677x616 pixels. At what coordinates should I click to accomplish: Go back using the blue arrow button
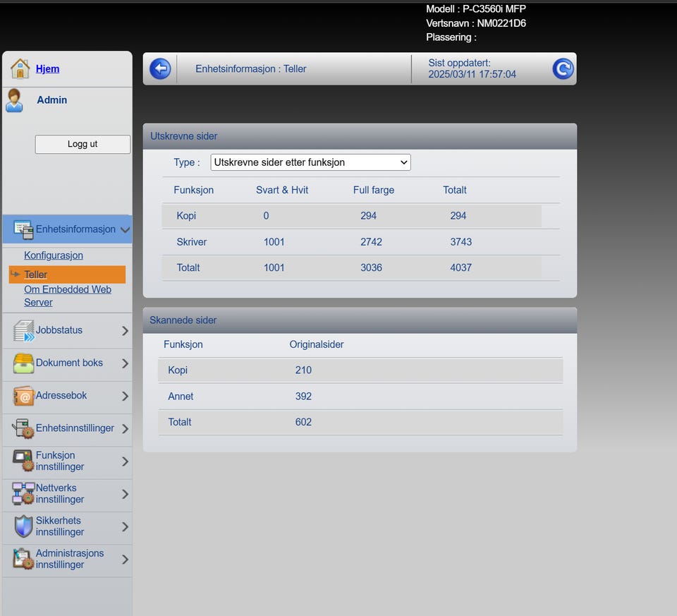[x=160, y=68]
